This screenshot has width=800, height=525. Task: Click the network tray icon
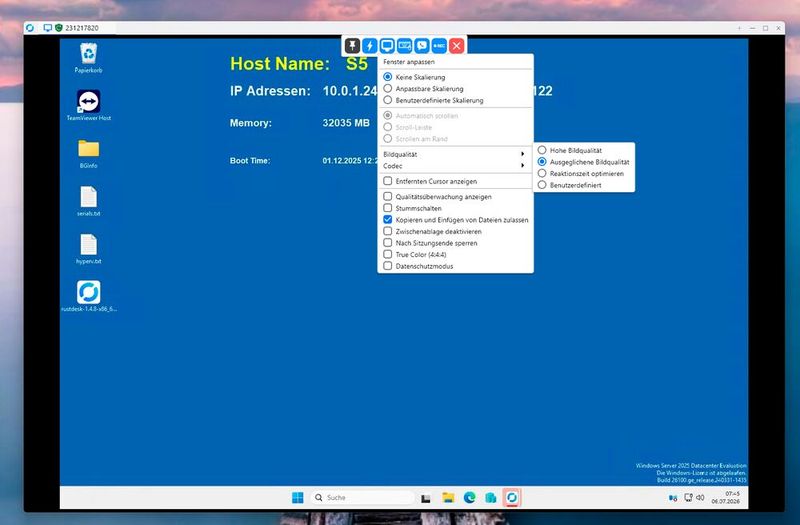coord(688,497)
